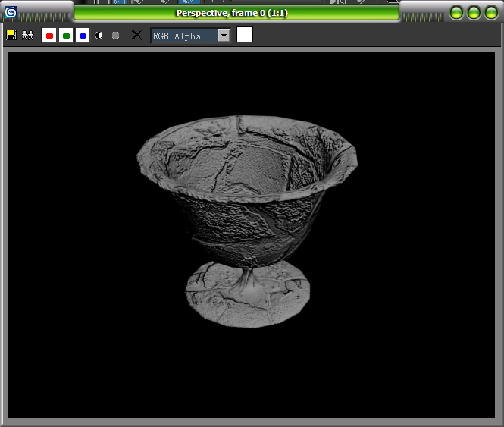Clone the rendered frame window
Screen dimensions: 504x427
27,35
